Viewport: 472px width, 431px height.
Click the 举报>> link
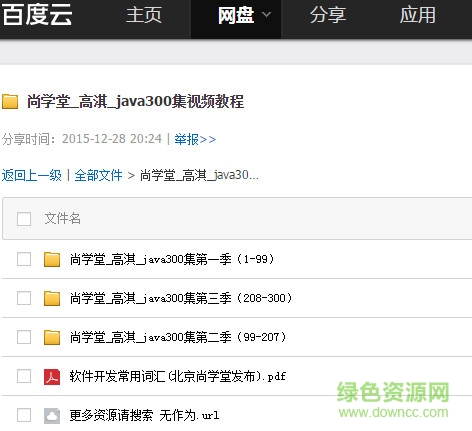click(x=195, y=139)
